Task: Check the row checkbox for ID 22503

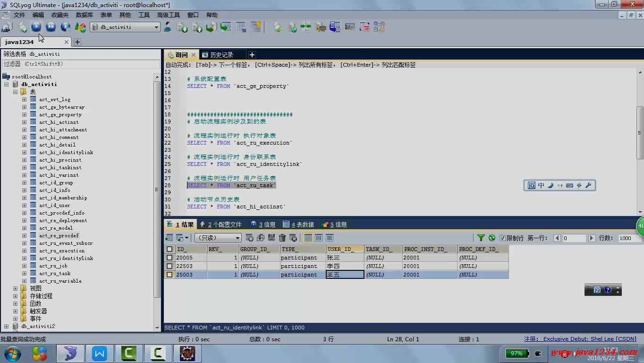Action: (x=169, y=266)
